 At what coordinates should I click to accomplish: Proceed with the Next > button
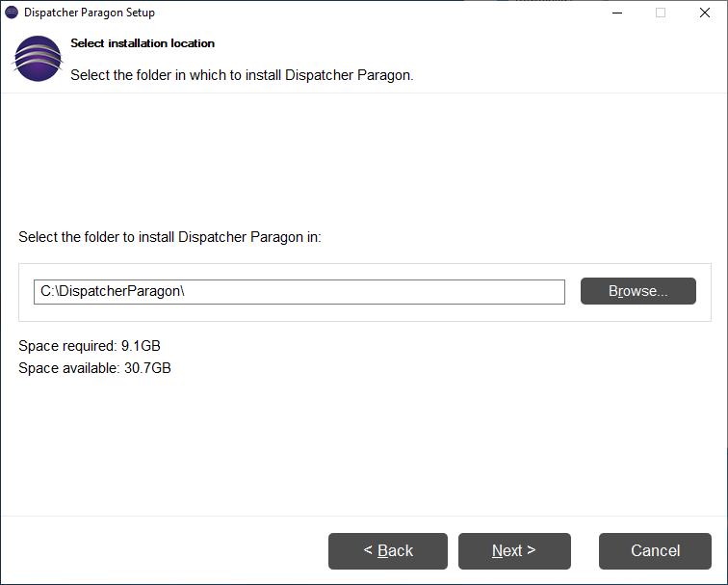(514, 551)
